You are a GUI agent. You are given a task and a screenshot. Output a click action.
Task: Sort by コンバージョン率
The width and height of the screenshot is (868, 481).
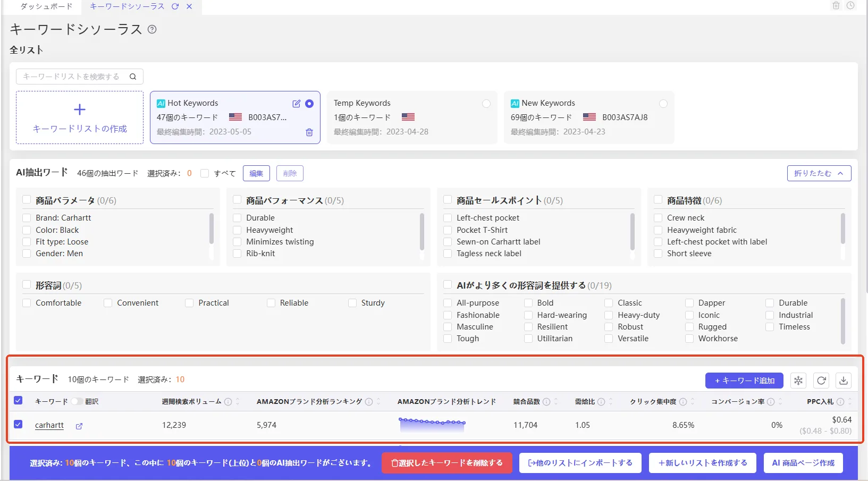(780, 402)
